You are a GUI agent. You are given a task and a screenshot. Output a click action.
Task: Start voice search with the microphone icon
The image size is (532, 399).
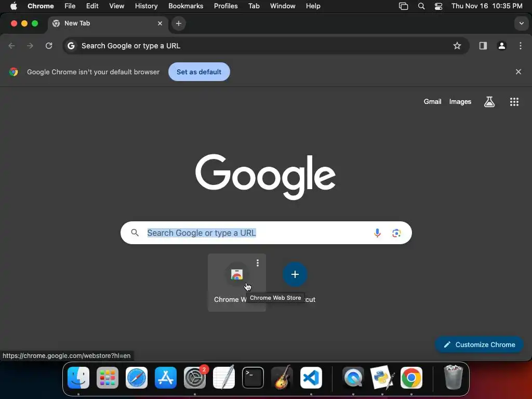point(377,233)
